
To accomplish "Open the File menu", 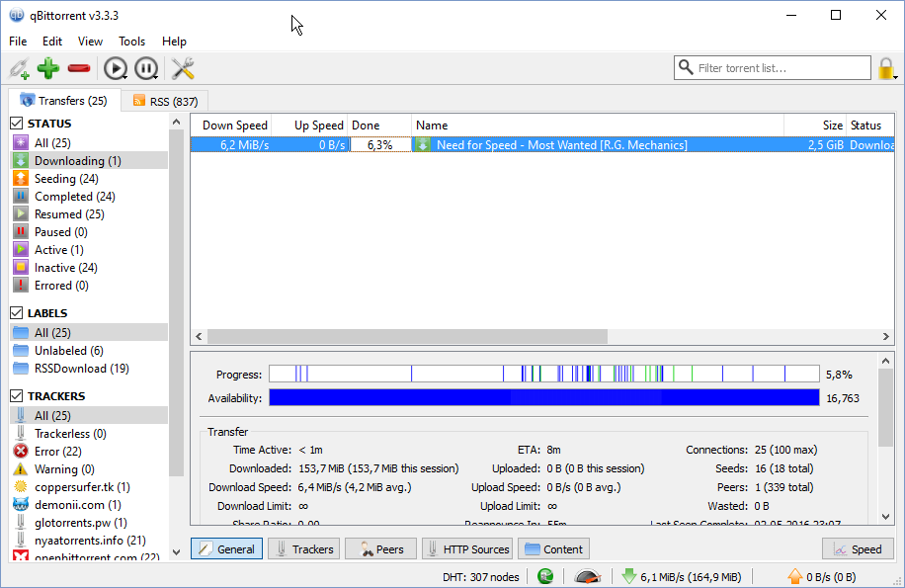I will [18, 42].
